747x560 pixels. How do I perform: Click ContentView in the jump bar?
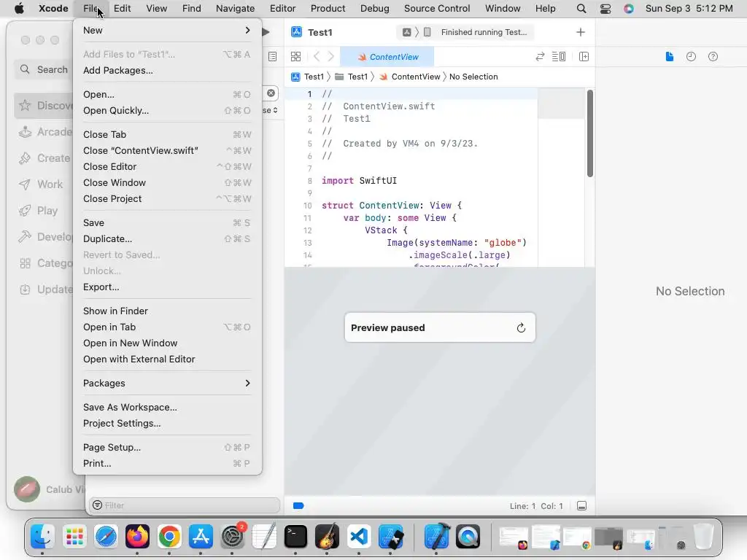[x=410, y=77]
